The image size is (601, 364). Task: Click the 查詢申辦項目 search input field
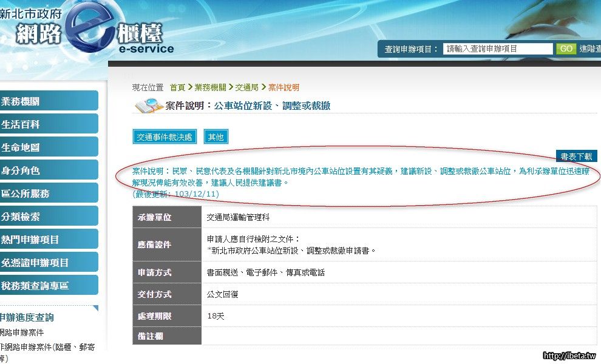[x=497, y=49]
